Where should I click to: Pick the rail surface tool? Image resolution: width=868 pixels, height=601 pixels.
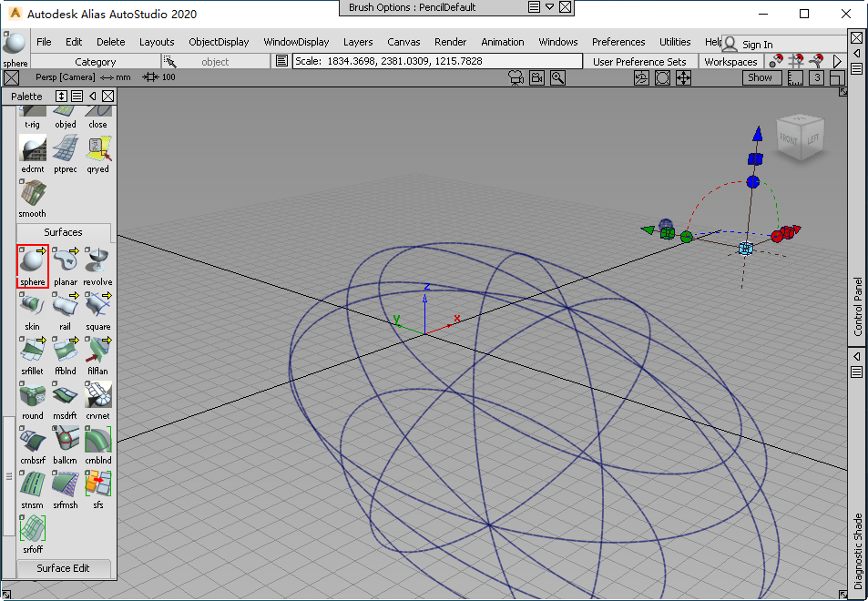pyautogui.click(x=66, y=307)
